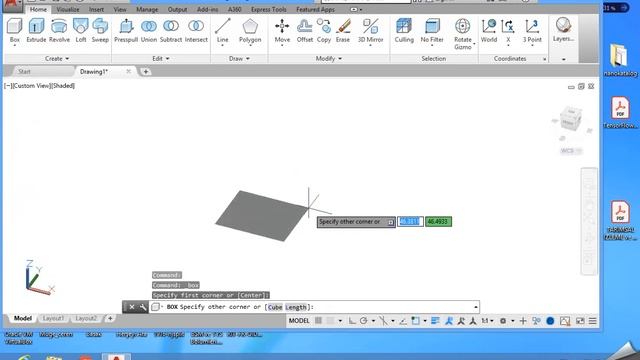
Task: Expand the command line history arrow
Action: [476, 307]
